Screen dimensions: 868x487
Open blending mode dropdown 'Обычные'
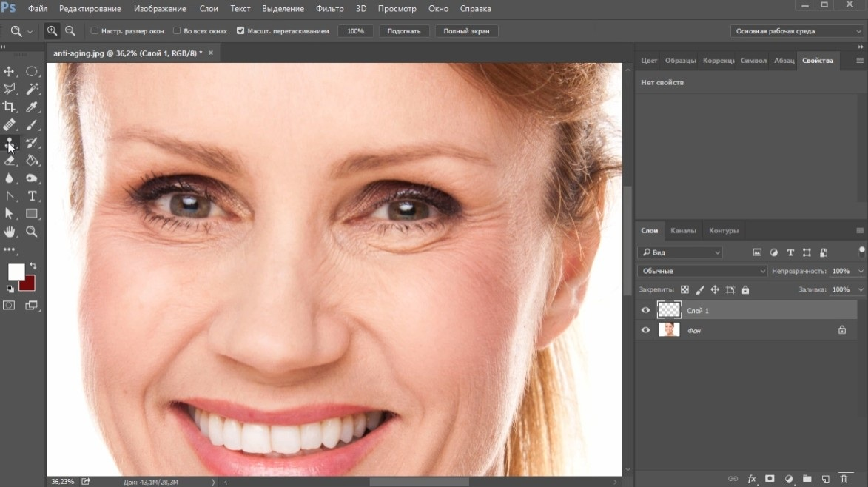pyautogui.click(x=702, y=271)
